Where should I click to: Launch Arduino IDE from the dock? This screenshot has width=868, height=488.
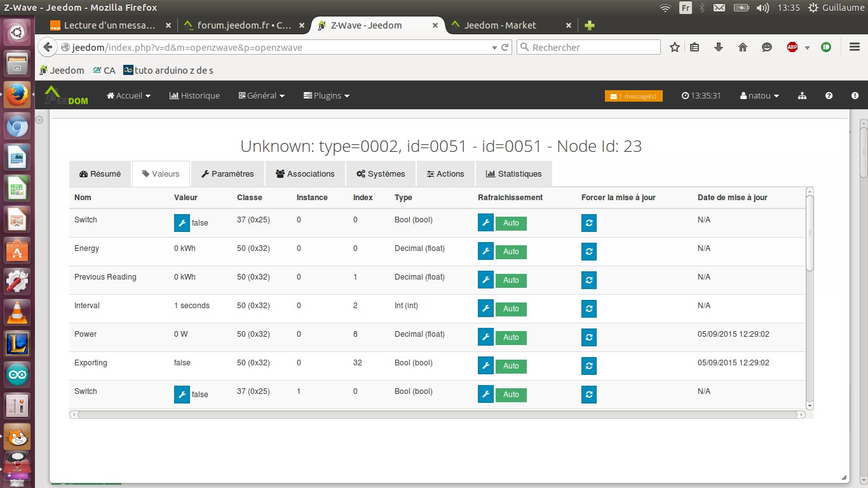17,374
